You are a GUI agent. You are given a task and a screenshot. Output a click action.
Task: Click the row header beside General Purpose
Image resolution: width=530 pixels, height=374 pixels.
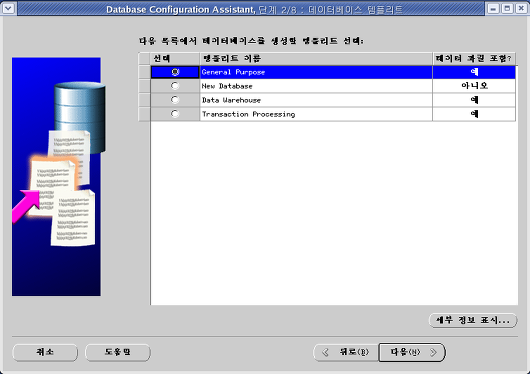144,72
